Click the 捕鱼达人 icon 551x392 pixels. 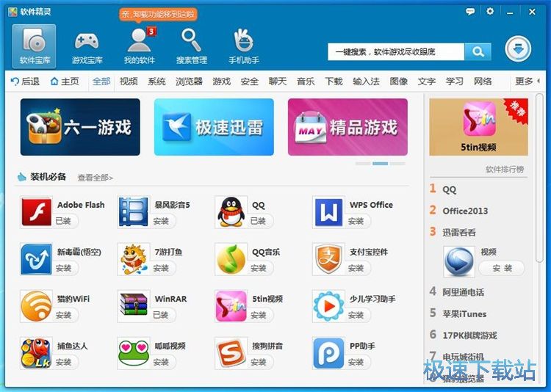tap(36, 353)
